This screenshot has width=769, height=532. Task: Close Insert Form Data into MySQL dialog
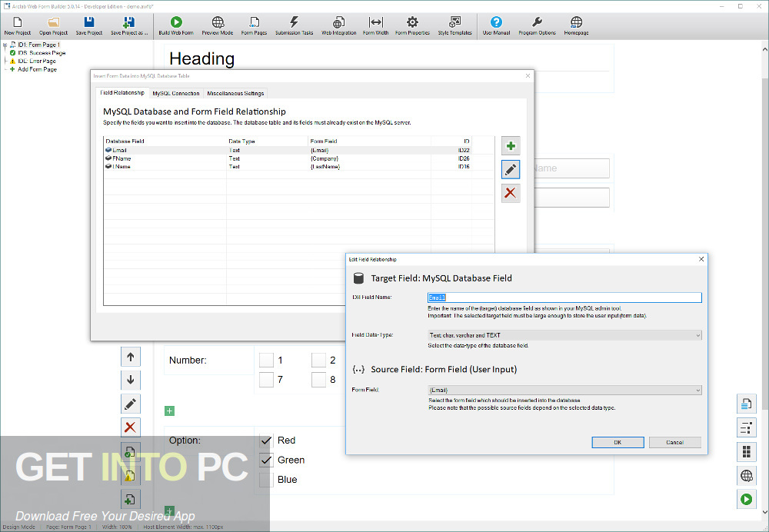(x=528, y=76)
